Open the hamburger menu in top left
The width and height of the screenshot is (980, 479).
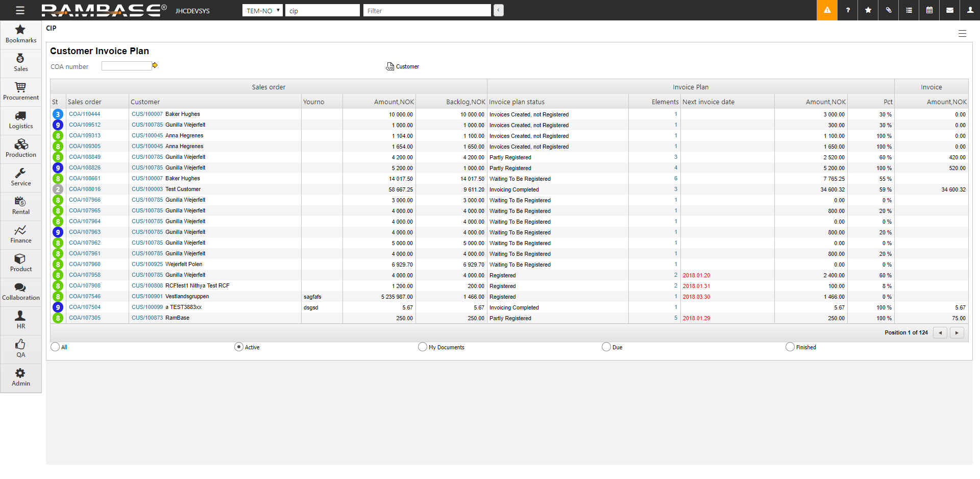(20, 10)
